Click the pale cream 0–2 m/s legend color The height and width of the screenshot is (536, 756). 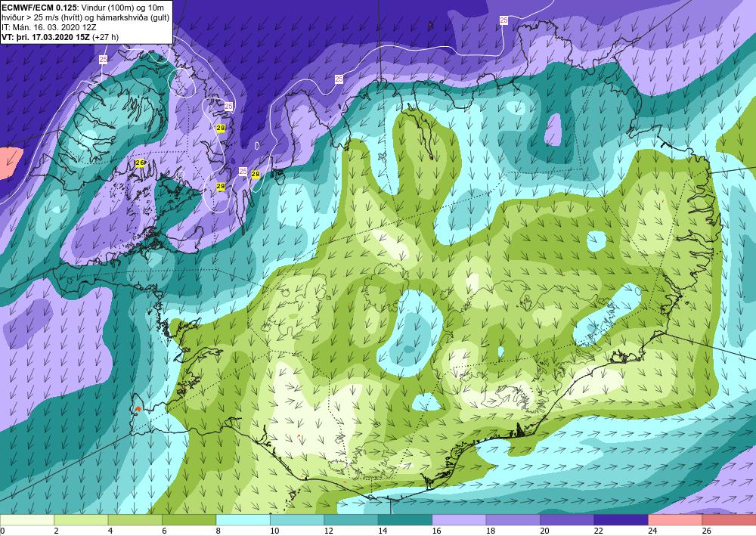coord(27,519)
